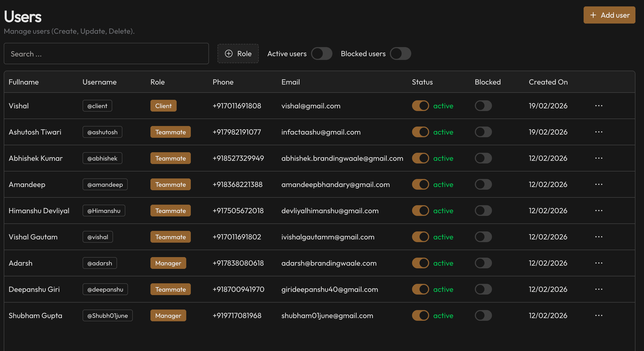The height and width of the screenshot is (351, 644).
Task: Select the @Himanshu username badge
Action: pyautogui.click(x=104, y=211)
